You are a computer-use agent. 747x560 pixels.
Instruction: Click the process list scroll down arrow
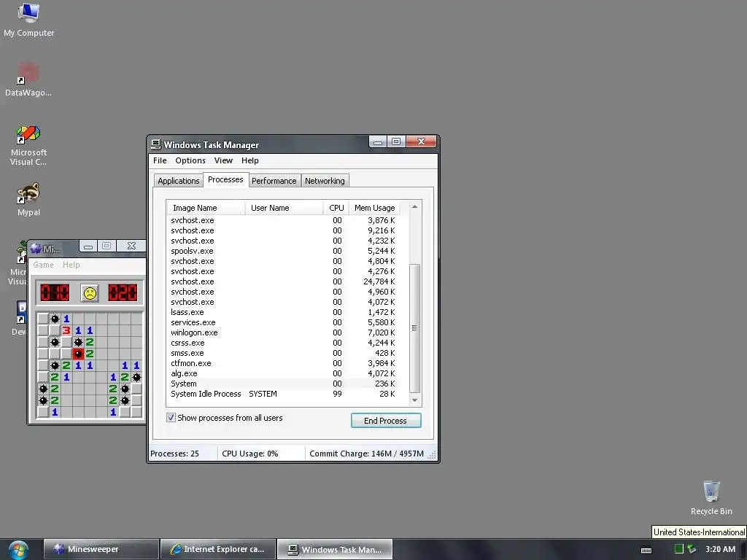[414, 400]
